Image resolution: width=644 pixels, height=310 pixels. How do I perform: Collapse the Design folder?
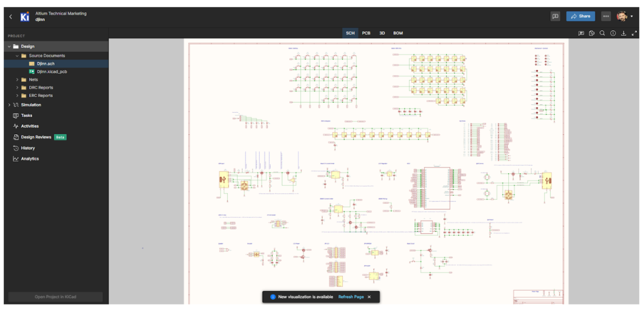pos(9,46)
